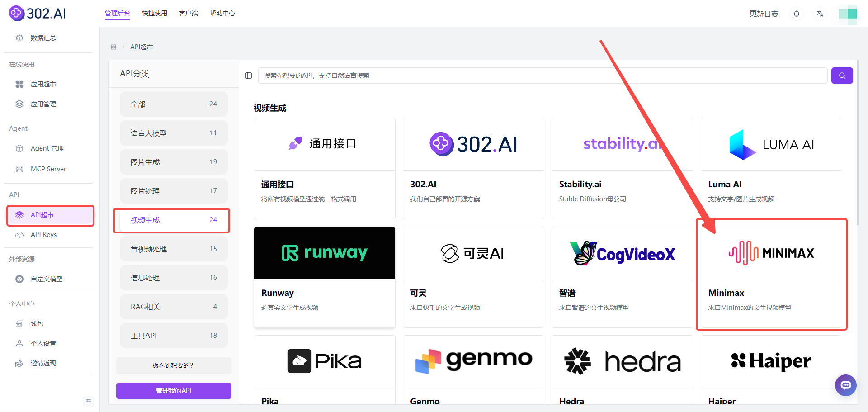The image size is (868, 412).
Task: Open the user avatar menu
Action: pyautogui.click(x=848, y=14)
